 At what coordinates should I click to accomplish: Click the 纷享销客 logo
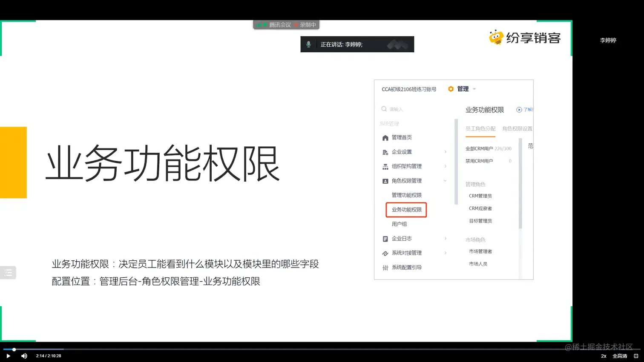pos(524,38)
